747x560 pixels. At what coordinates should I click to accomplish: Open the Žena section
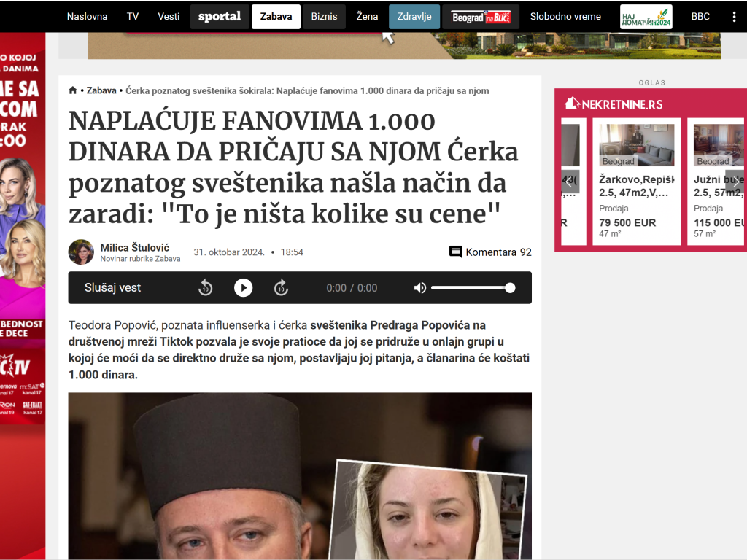[368, 17]
